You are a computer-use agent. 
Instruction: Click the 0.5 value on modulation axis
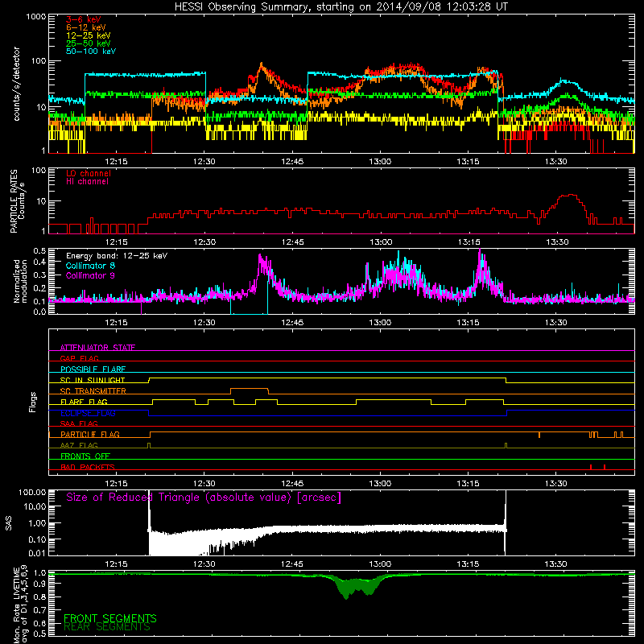coord(39,251)
